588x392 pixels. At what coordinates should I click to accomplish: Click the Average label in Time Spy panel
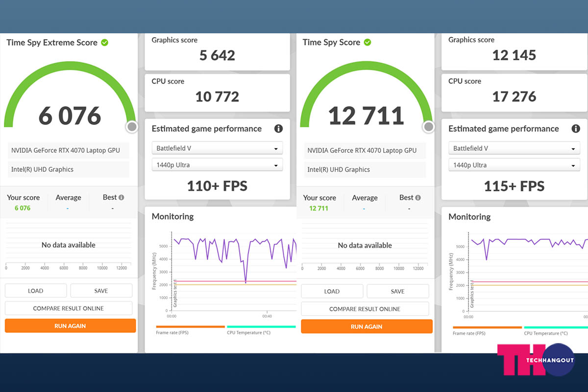pyautogui.click(x=365, y=198)
